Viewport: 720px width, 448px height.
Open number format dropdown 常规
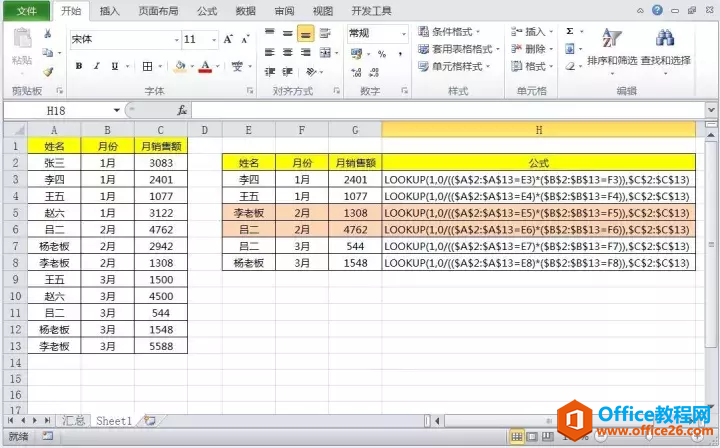tap(404, 34)
